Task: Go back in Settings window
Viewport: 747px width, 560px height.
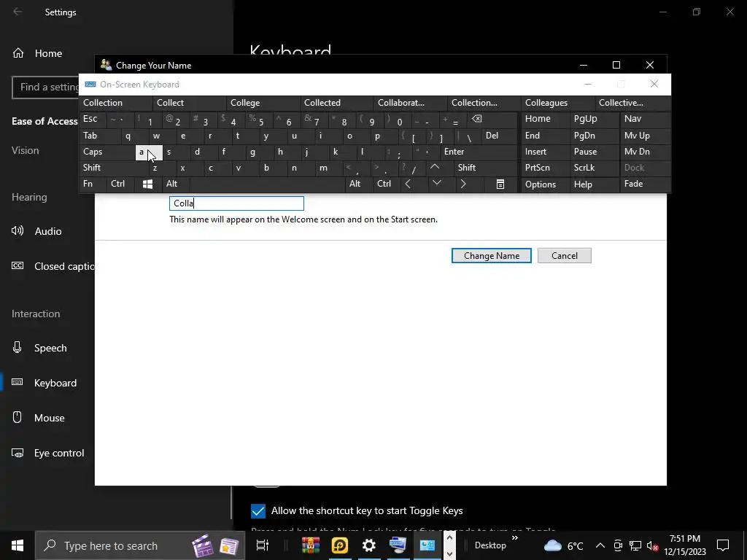Action: point(18,12)
